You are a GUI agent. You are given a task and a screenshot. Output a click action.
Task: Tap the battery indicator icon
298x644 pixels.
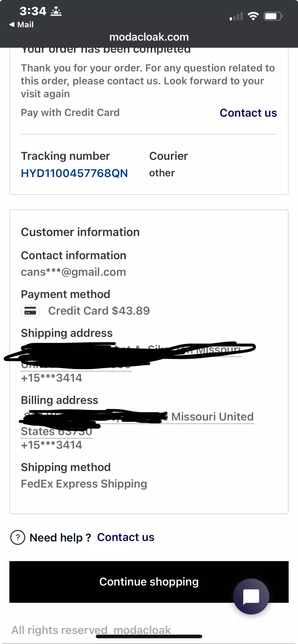[273, 16]
